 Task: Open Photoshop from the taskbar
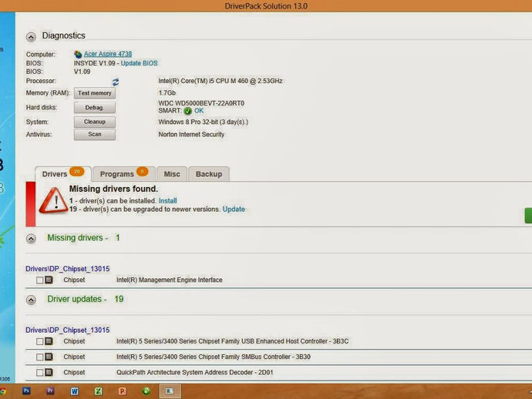click(26, 391)
